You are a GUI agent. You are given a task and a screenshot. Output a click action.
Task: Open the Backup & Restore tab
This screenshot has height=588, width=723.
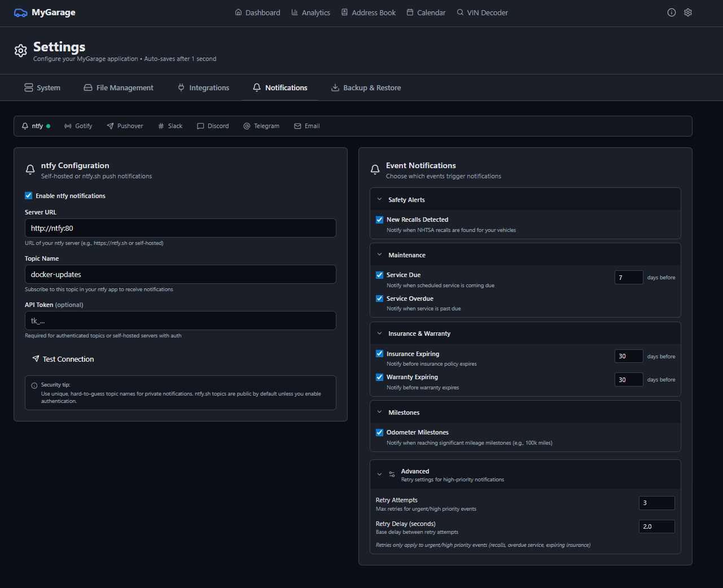click(366, 87)
